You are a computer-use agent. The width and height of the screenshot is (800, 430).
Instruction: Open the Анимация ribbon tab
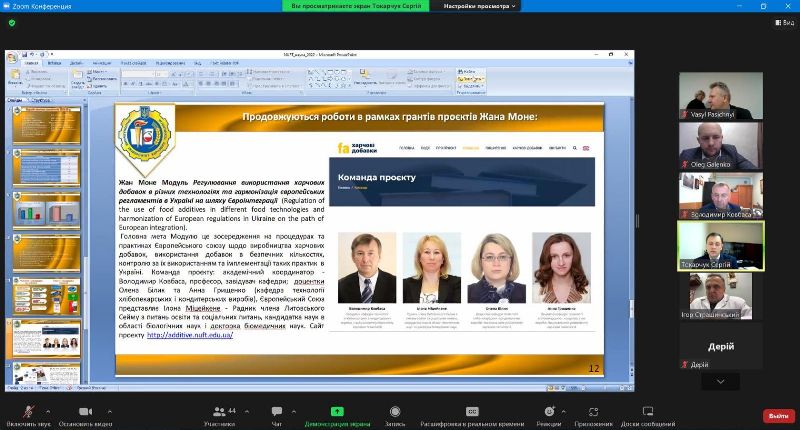coord(102,63)
